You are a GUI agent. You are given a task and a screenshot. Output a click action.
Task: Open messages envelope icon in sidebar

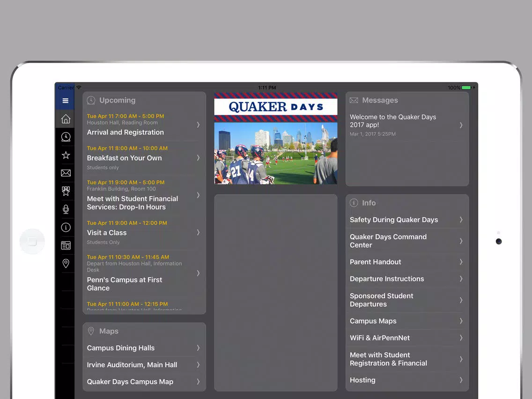(x=66, y=173)
